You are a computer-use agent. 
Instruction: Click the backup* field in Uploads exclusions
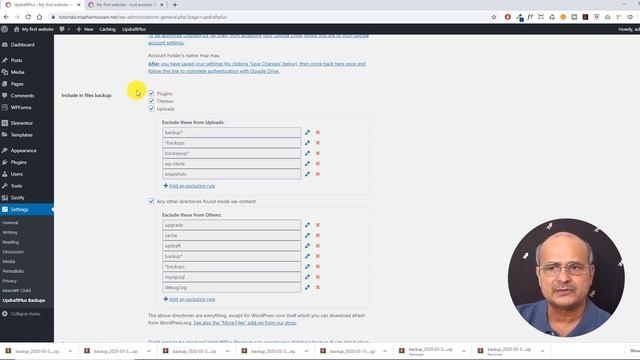click(231, 132)
